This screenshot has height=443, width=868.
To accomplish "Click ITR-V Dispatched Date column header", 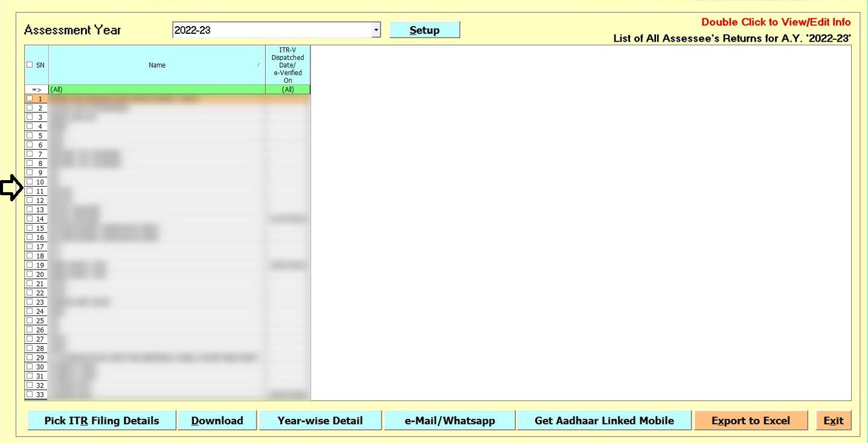I will 288,65.
